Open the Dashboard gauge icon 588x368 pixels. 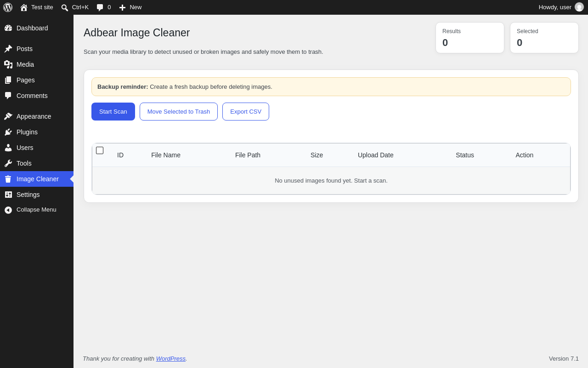click(8, 28)
